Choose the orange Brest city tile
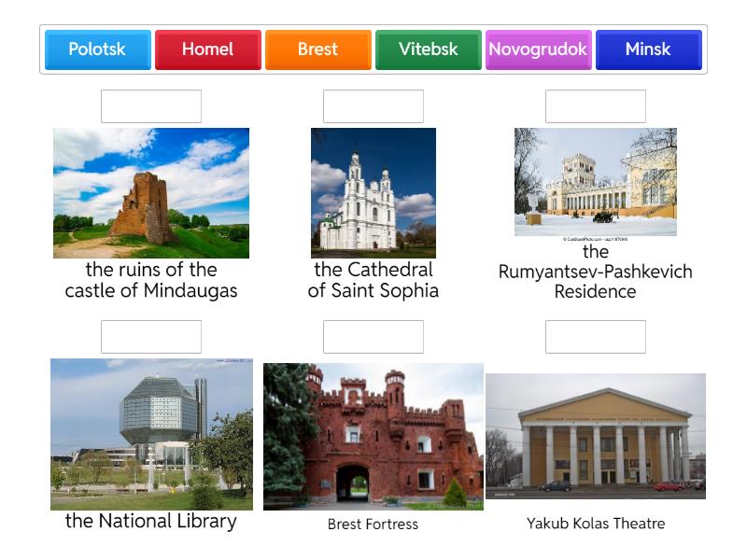Screen dimensions: 747x560 pos(317,49)
